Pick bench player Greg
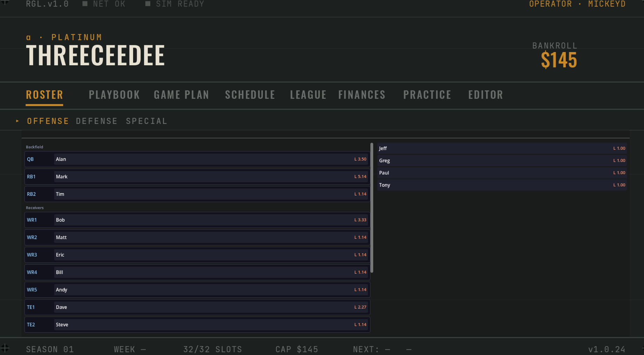 click(x=502, y=161)
